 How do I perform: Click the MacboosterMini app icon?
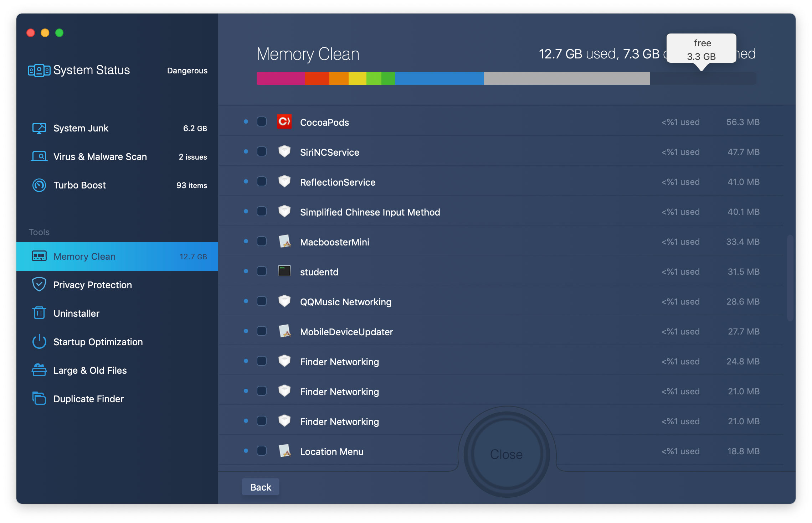[284, 241]
